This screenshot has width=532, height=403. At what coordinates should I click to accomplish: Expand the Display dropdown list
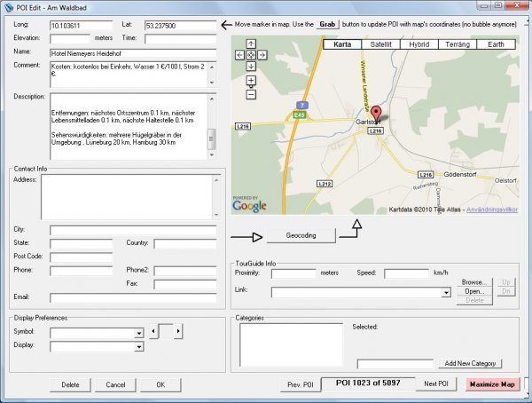[138, 347]
